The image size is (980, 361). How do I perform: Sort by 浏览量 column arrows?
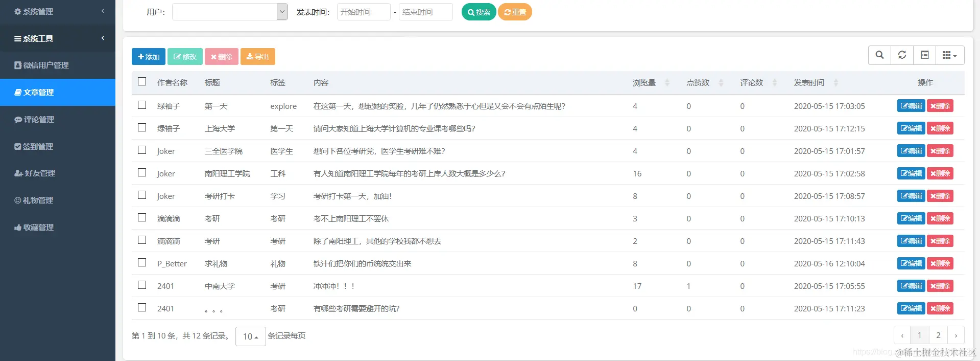(x=667, y=82)
